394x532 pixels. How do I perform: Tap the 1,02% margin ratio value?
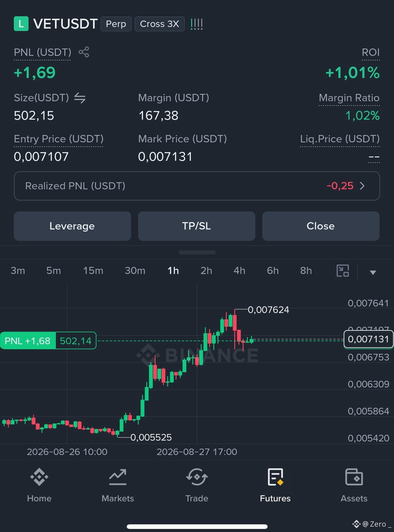click(363, 116)
